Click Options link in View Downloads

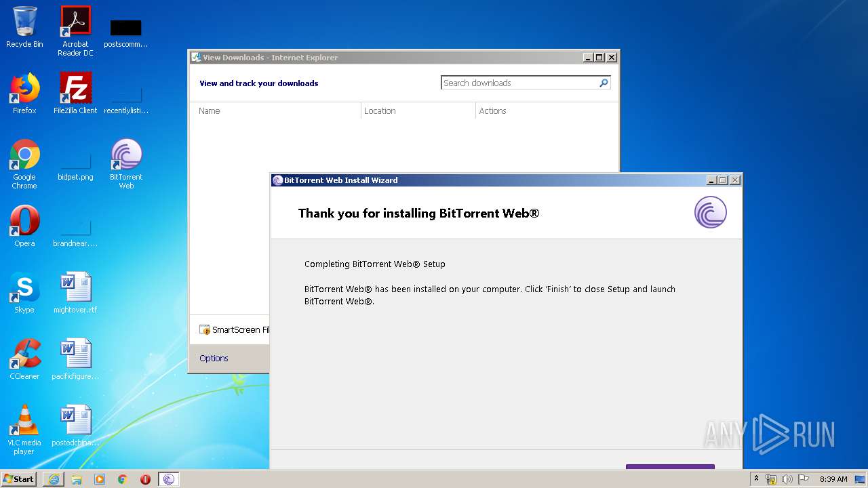pyautogui.click(x=214, y=358)
